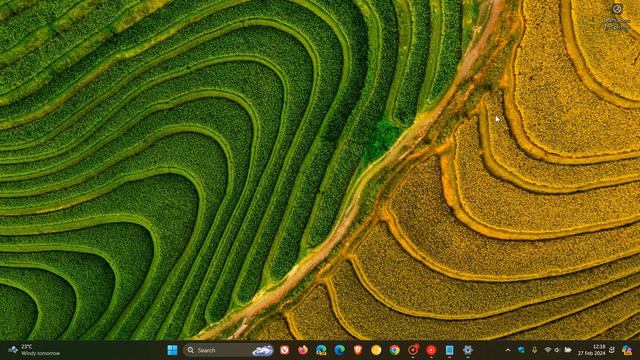Click the Bing image graphic inside the search box
The width and height of the screenshot is (640, 360).
tap(262, 350)
